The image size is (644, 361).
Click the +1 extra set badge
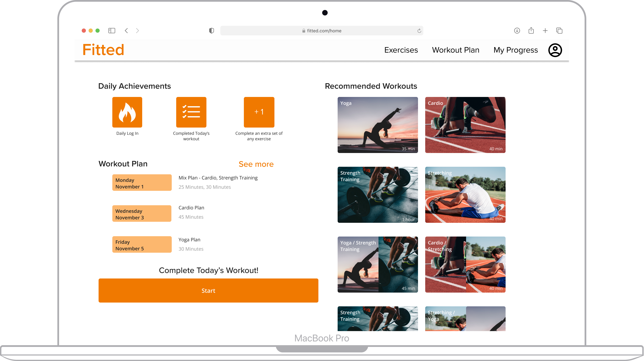click(259, 112)
